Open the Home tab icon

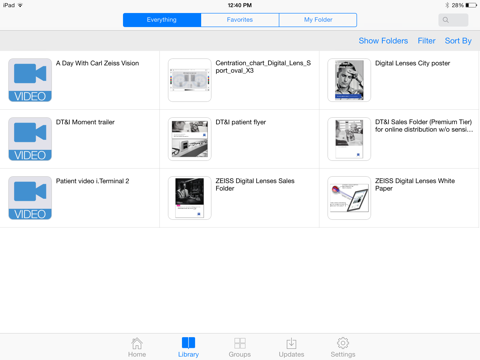(x=137, y=343)
